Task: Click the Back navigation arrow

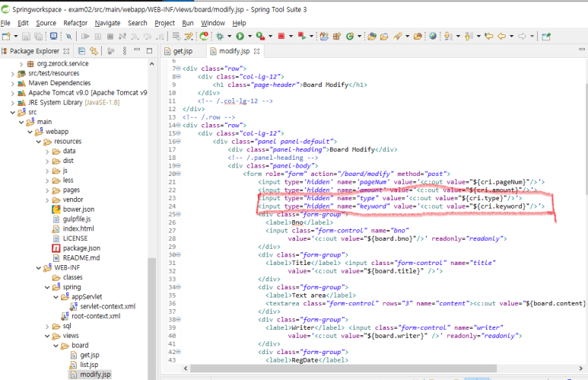Action: pos(502,37)
